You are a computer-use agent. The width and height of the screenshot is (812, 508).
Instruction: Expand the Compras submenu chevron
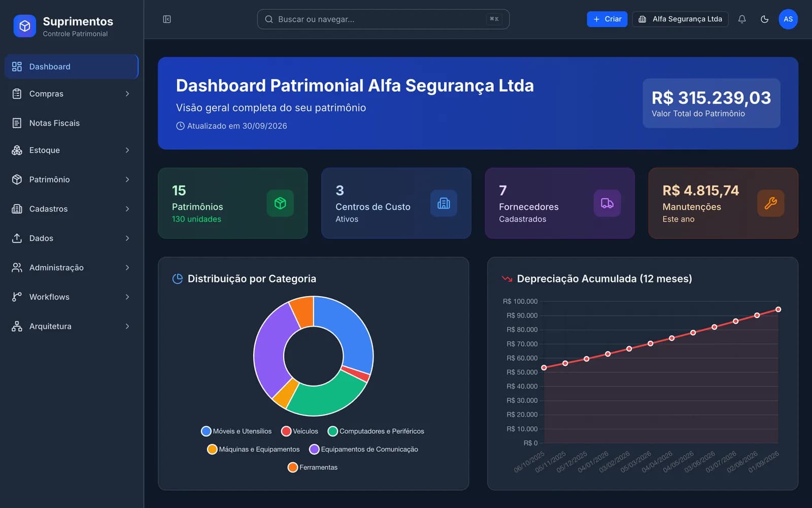pos(127,94)
